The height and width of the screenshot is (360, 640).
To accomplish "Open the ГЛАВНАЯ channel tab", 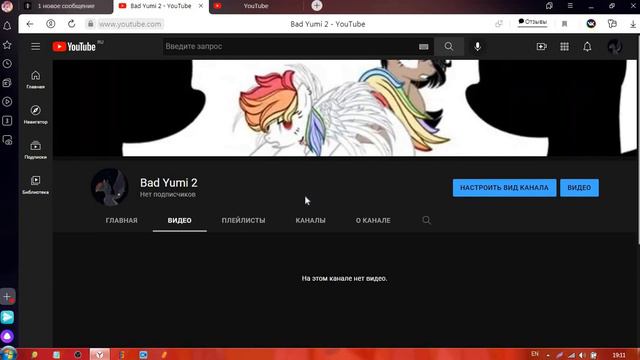I will (x=122, y=220).
